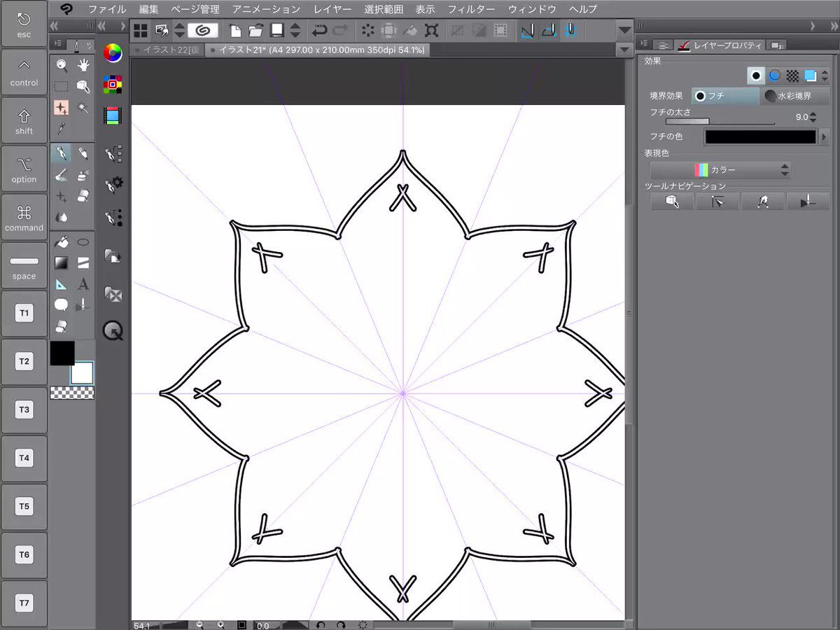Toggle the Layer color blue square effect
This screenshot has height=630, width=840.
[811, 75]
